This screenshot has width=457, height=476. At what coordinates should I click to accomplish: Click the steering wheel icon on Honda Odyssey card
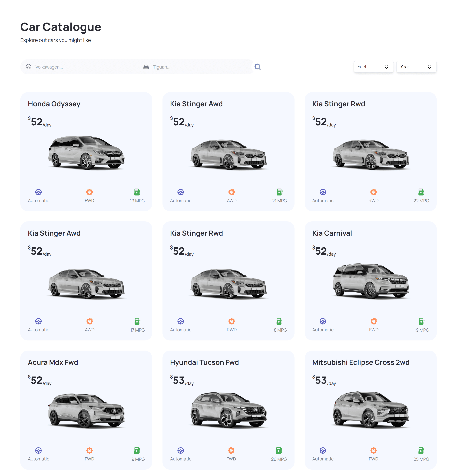38,192
